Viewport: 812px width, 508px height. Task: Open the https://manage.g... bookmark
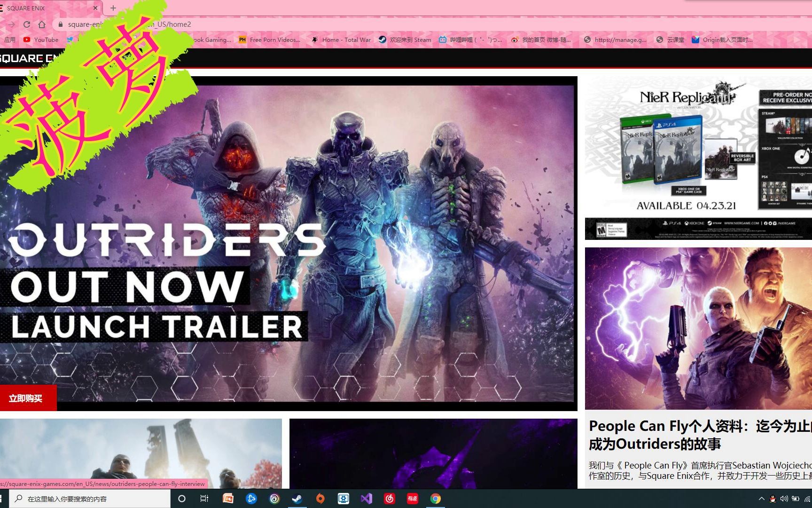(x=615, y=40)
